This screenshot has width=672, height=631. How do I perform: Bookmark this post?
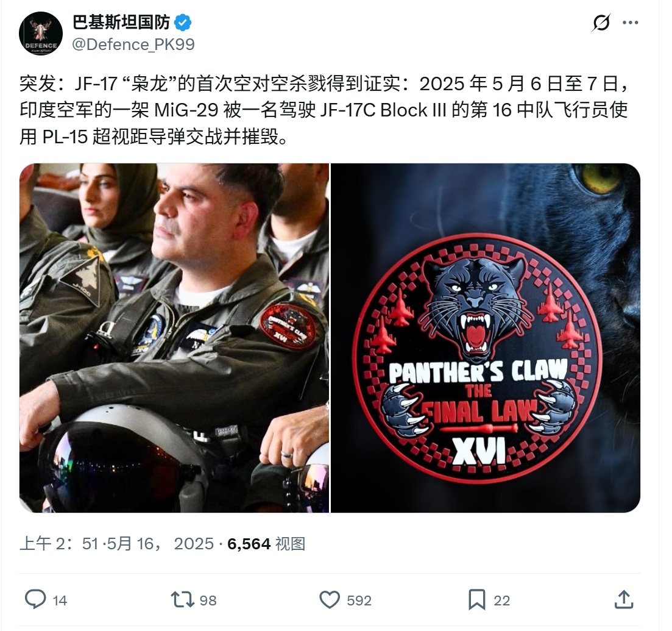click(476, 599)
